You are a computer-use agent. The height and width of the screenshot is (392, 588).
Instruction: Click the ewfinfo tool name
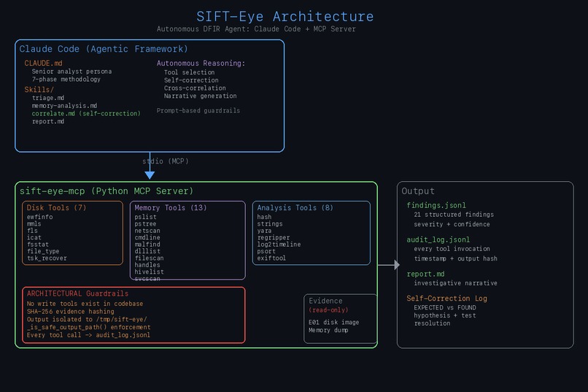click(x=39, y=217)
